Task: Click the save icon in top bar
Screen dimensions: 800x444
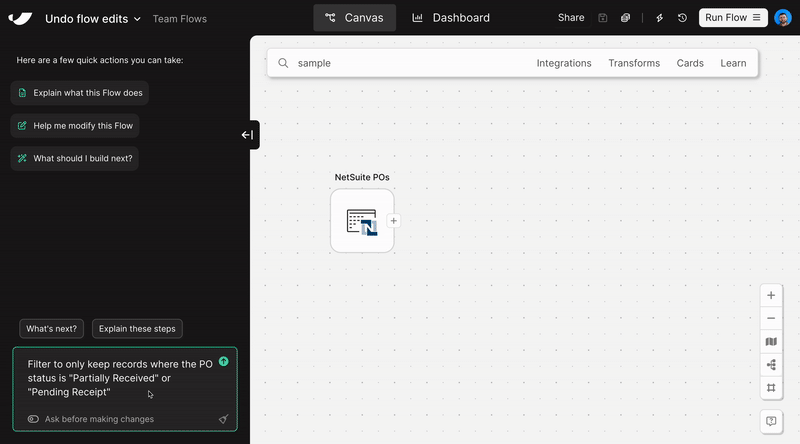Action: tap(603, 18)
